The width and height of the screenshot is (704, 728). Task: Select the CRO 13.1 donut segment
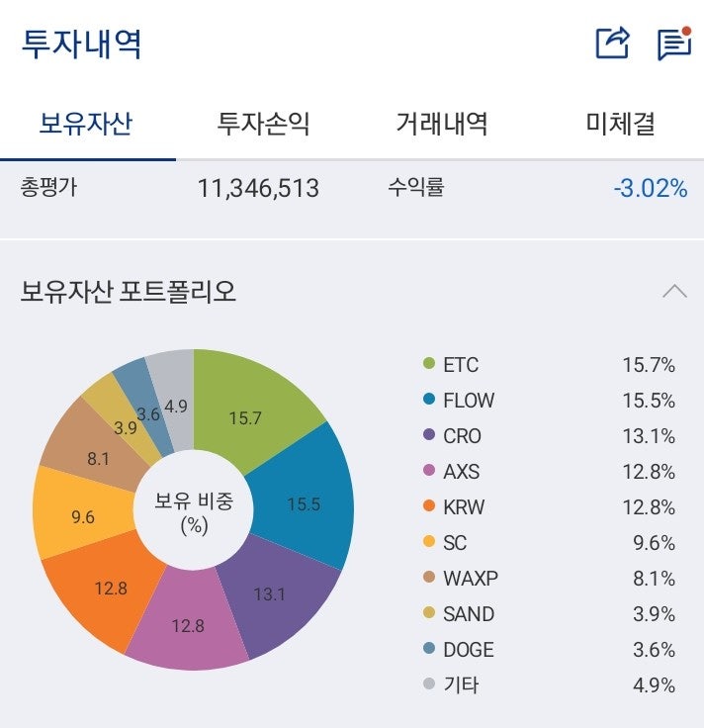pos(271,591)
